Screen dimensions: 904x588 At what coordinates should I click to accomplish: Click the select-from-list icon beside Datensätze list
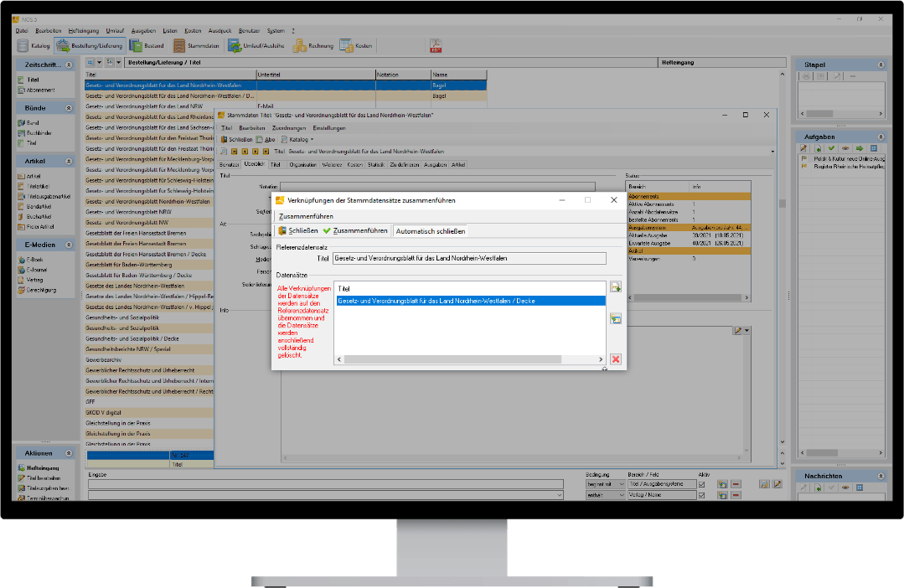coord(616,319)
